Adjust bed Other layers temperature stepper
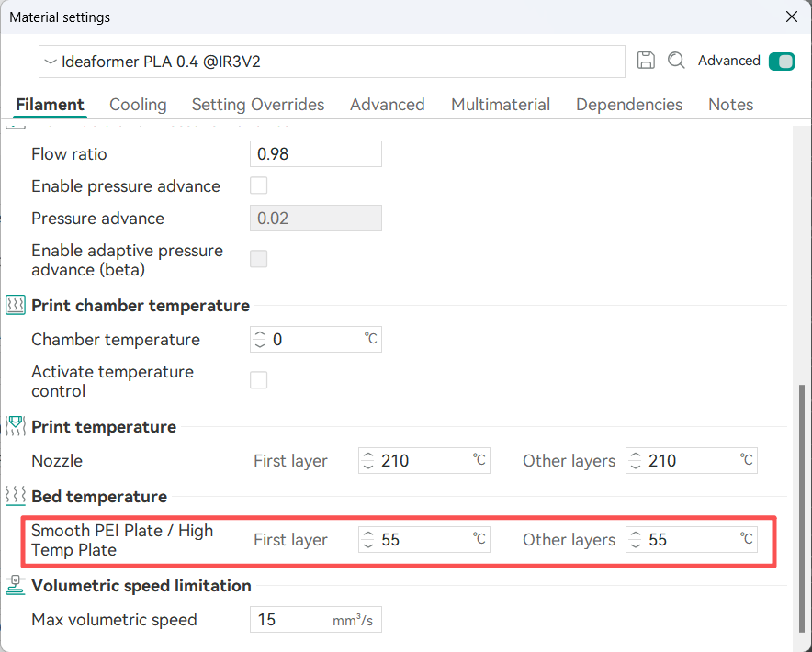 pyautogui.click(x=636, y=540)
